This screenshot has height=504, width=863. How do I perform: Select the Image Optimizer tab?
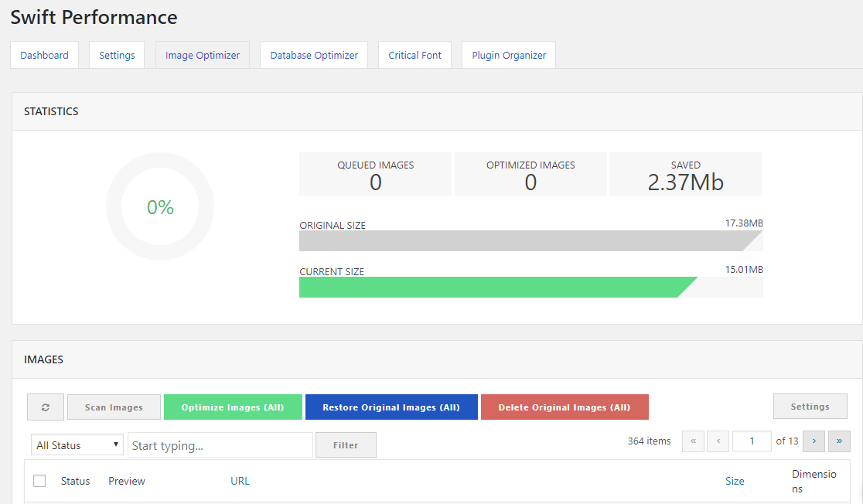point(203,56)
